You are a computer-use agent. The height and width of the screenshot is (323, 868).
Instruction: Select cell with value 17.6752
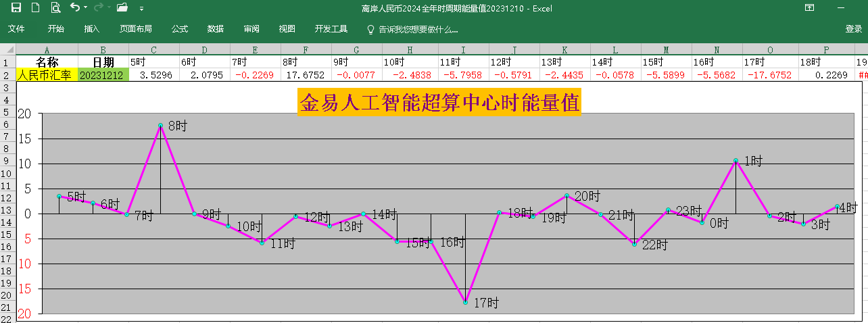306,75
